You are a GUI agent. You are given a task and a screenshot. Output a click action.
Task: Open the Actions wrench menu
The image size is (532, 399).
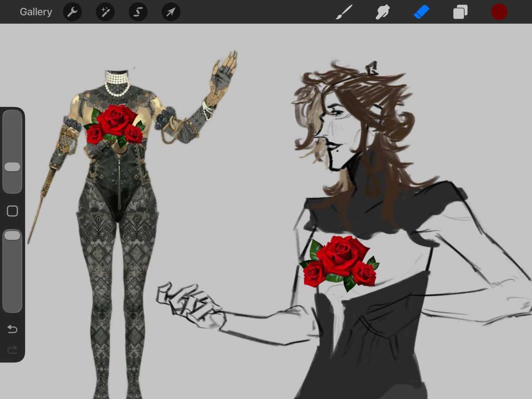[72, 12]
